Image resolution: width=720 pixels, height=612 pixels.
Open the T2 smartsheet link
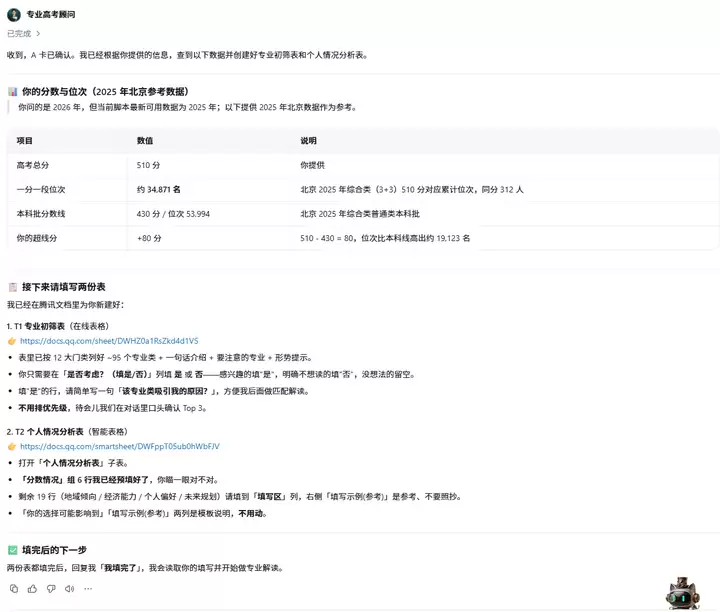click(x=120, y=446)
